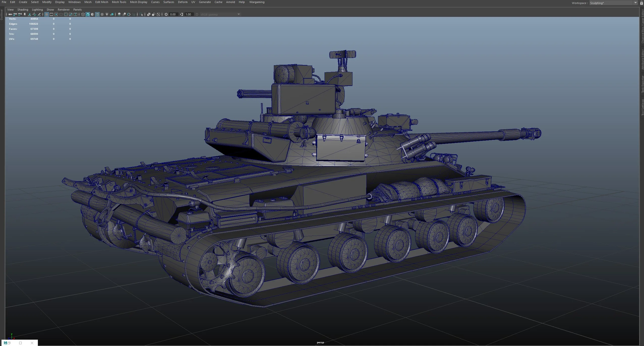Image resolution: width=644 pixels, height=346 pixels.
Task: Toggle X-Ray Active Components icon
Action: click(x=153, y=14)
